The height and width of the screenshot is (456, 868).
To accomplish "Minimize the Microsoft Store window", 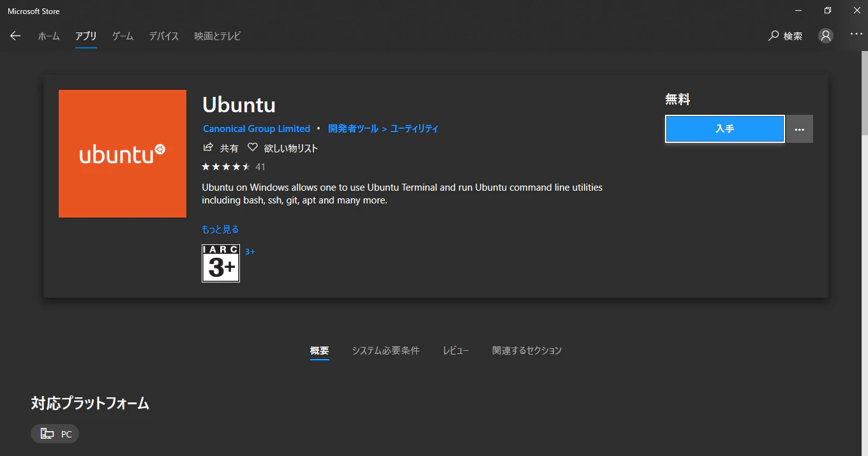I will [798, 10].
